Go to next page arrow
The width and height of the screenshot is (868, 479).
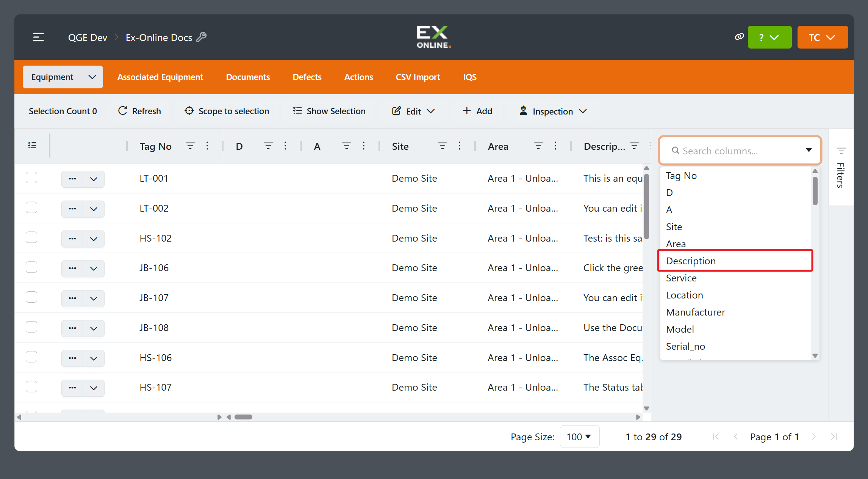click(814, 437)
